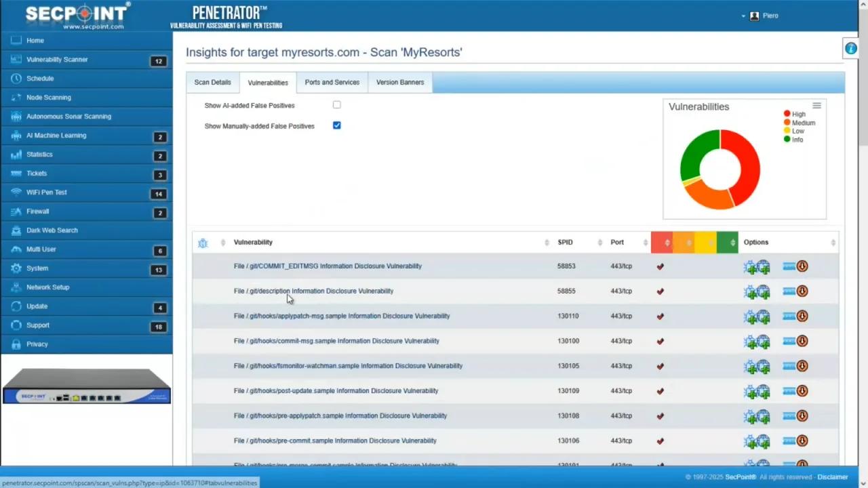
Task: Enable Show AI-added False Positives
Action: click(336, 105)
